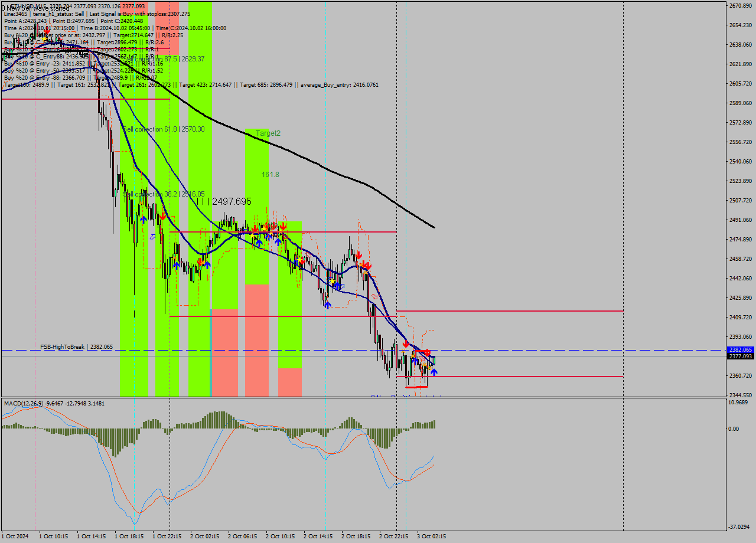Select the 'FSB-HighToBreak | 2382.065' label
This screenshot has width=756, height=543.
click(76, 347)
